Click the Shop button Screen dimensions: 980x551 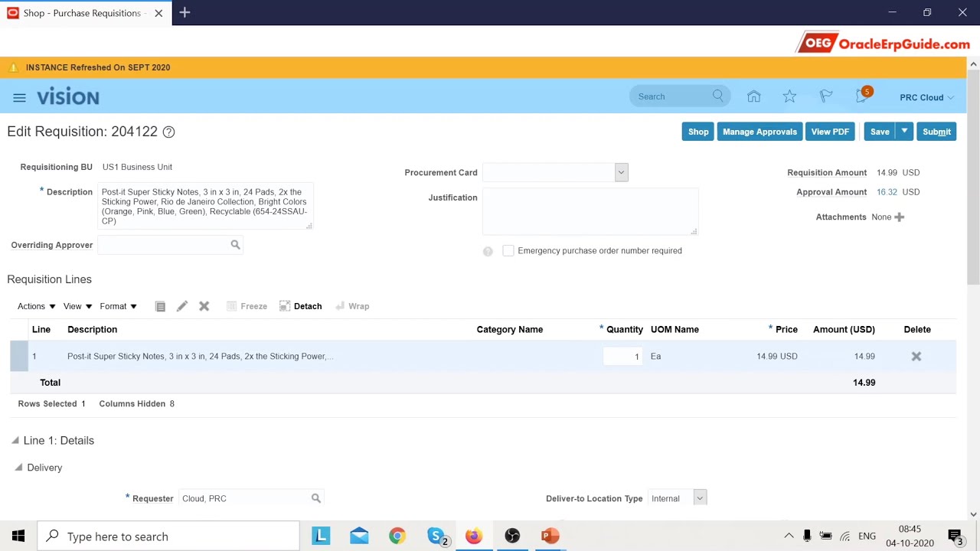point(698,132)
